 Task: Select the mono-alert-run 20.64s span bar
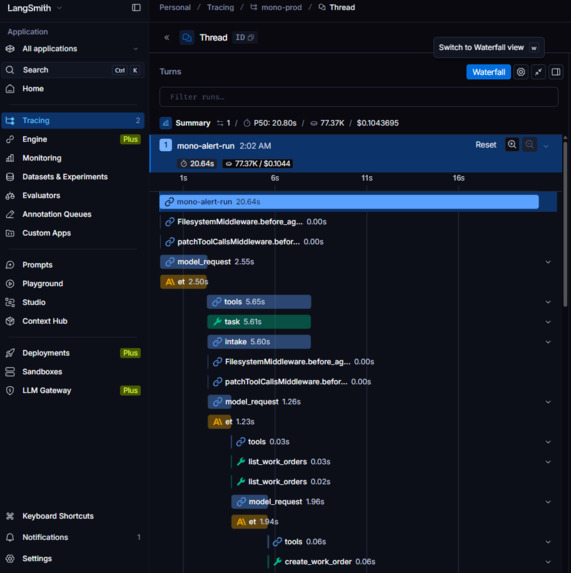click(349, 202)
